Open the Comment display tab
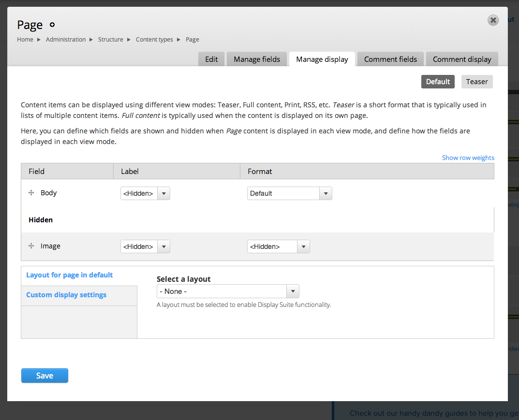 461,59
